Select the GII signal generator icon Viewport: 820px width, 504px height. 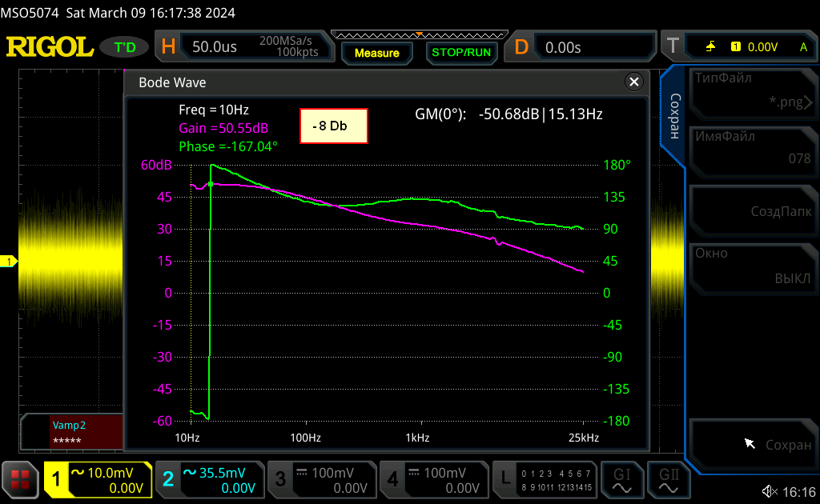[x=669, y=478]
